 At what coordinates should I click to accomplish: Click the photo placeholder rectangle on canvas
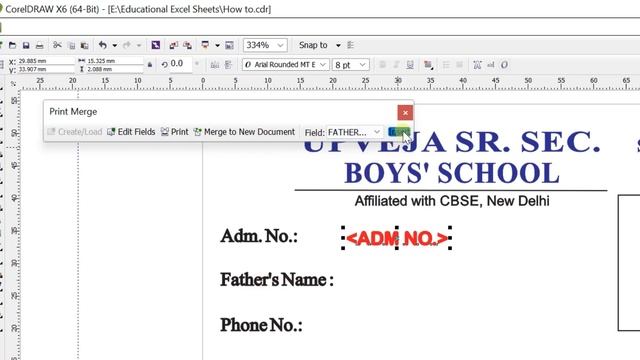click(629, 263)
